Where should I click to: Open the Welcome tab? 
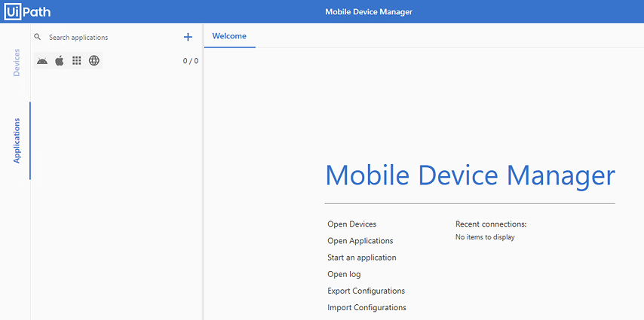(229, 36)
